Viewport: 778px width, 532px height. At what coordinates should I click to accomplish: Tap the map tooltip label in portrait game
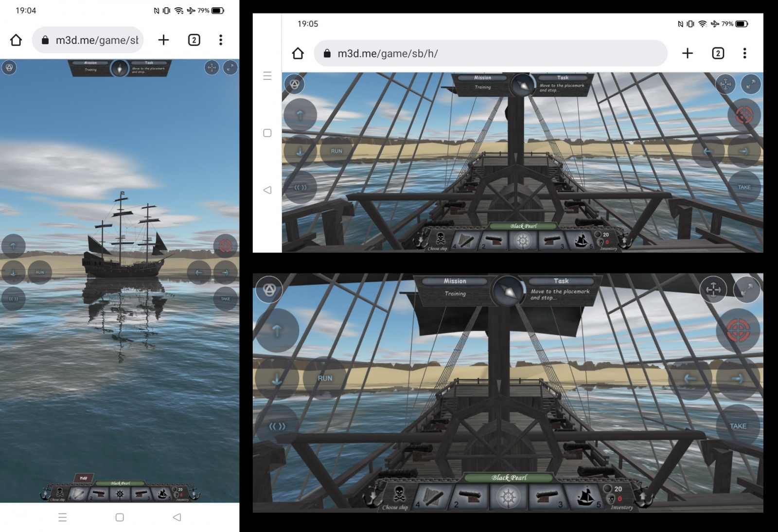coord(84,478)
